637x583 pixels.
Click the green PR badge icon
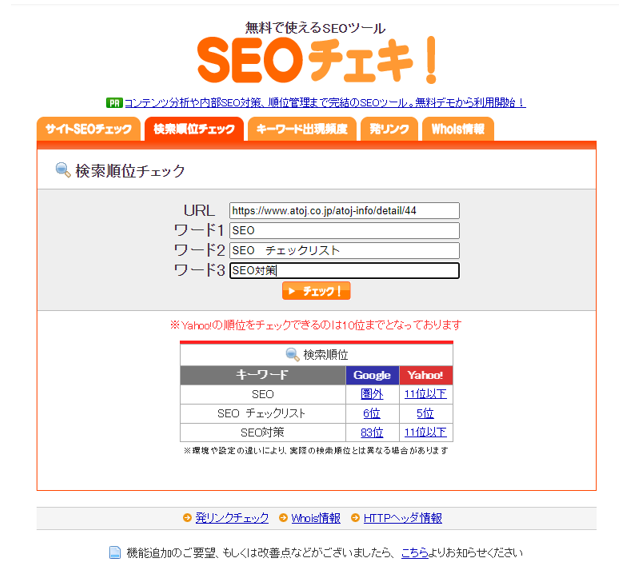point(114,103)
